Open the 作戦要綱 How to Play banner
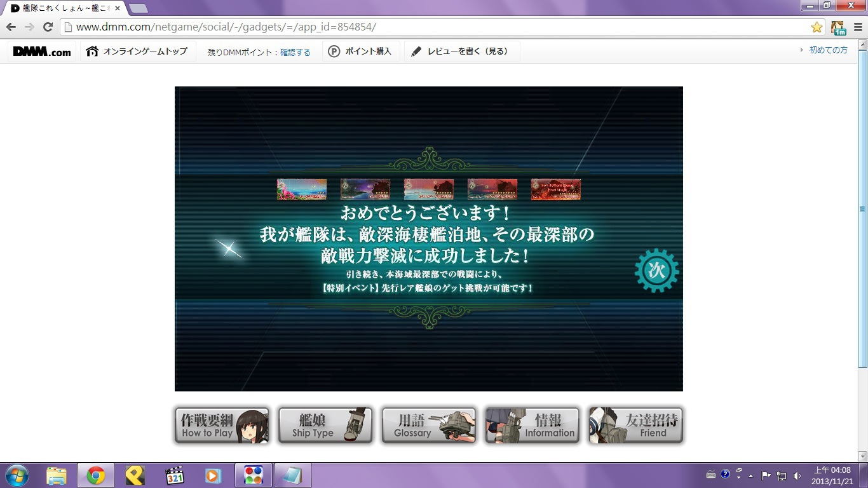This screenshot has height=488, width=868. [x=222, y=426]
